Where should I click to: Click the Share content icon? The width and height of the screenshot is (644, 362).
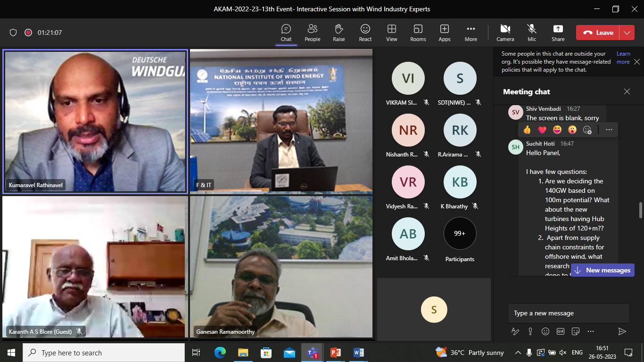coord(558,33)
